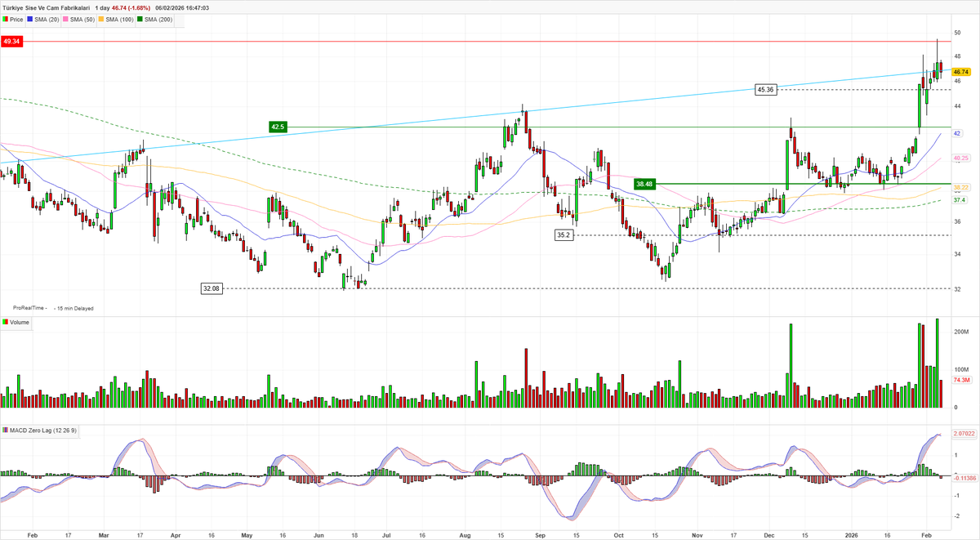Click the Türkiye Sise Ve Cam Fabrikalari title
The width and height of the screenshot is (980, 540).
coord(45,7)
